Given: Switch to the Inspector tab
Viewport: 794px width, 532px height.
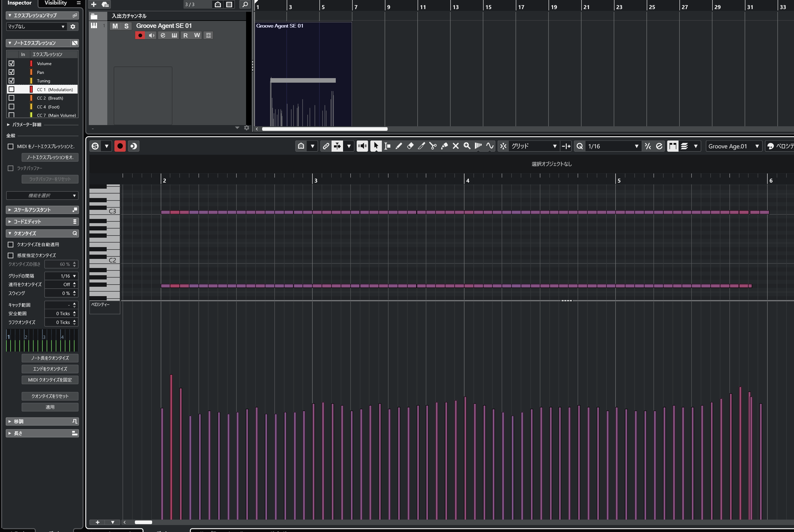Looking at the screenshot, I should pos(19,3).
